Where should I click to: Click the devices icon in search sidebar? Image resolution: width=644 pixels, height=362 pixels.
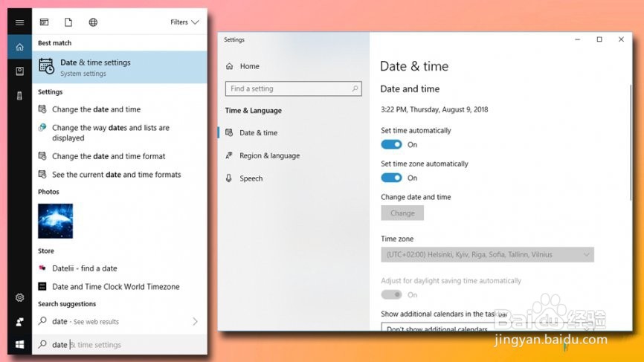[x=19, y=96]
